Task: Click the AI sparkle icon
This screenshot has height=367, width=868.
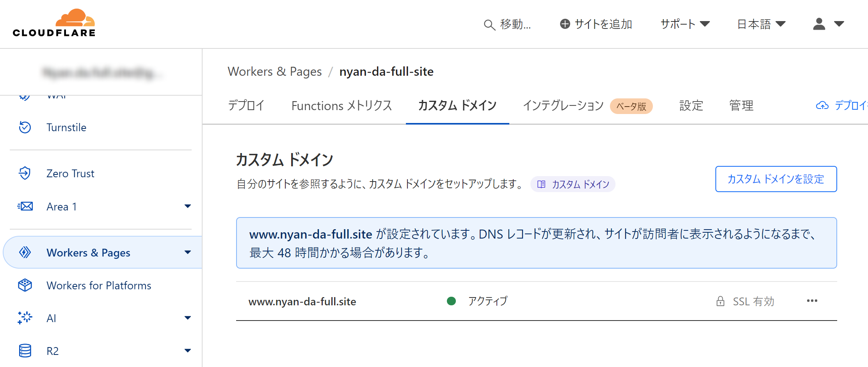Action: coord(25,318)
